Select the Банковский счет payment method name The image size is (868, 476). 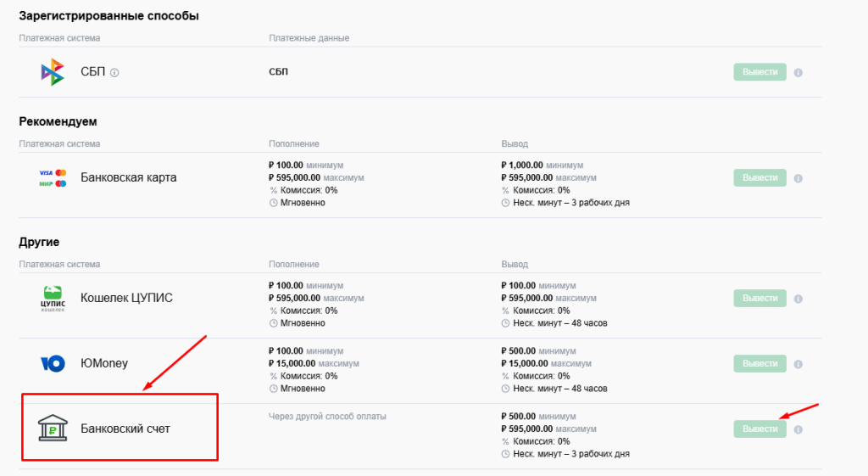[125, 428]
